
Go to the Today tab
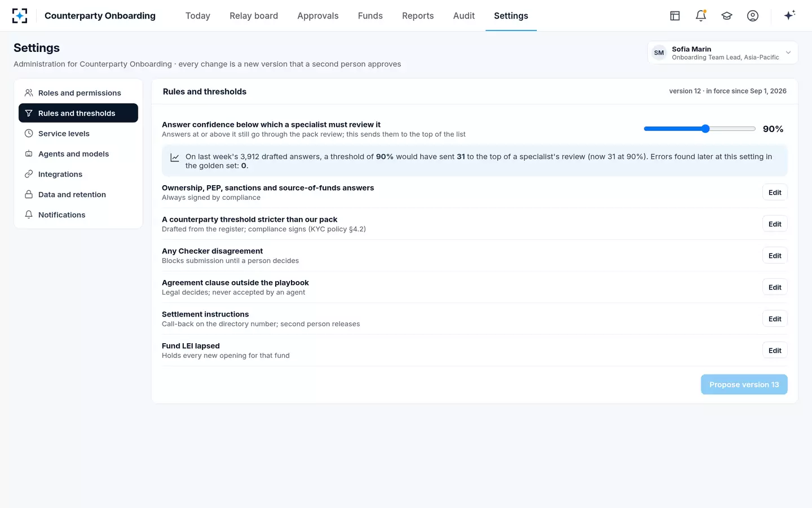coord(198,16)
